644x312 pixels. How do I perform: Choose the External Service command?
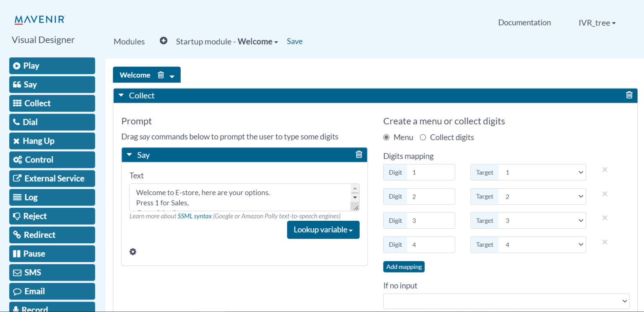(52, 178)
